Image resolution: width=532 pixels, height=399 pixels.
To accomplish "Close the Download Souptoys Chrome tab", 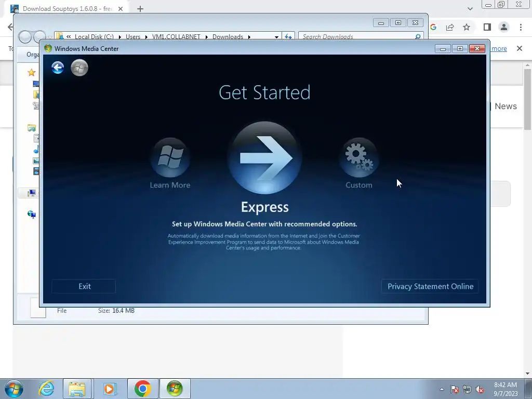I will click(x=121, y=9).
